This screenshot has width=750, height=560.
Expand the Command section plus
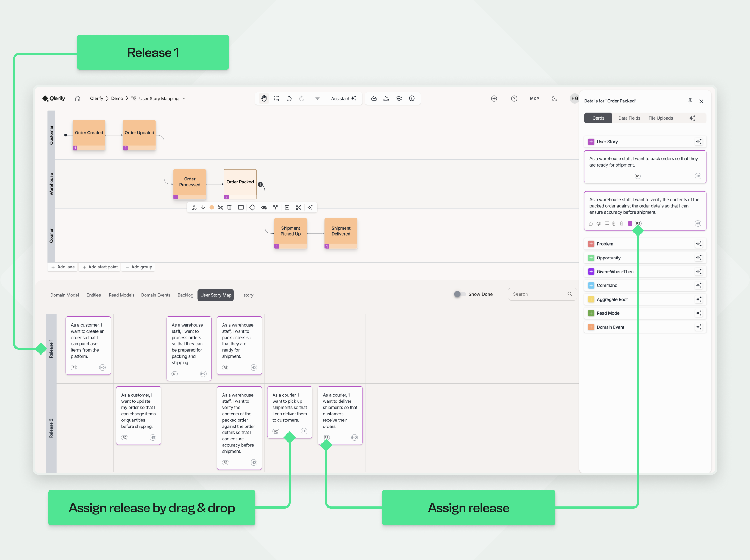click(x=591, y=285)
